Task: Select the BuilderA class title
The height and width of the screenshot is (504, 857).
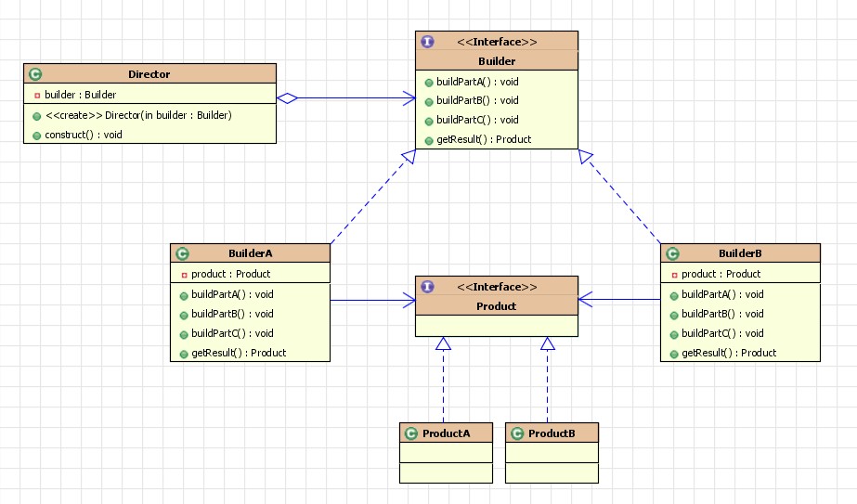Action: pyautogui.click(x=251, y=253)
